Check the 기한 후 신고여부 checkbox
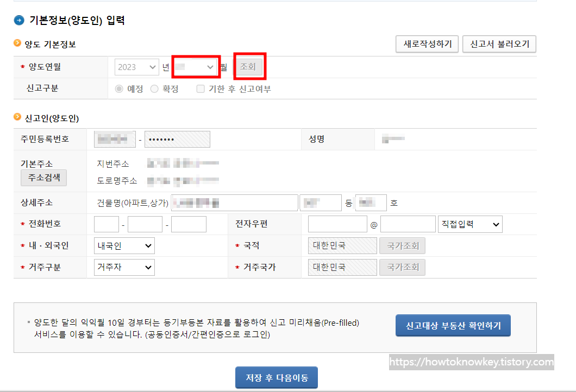Image resolution: width=576 pixels, height=392 pixels. pyautogui.click(x=200, y=87)
